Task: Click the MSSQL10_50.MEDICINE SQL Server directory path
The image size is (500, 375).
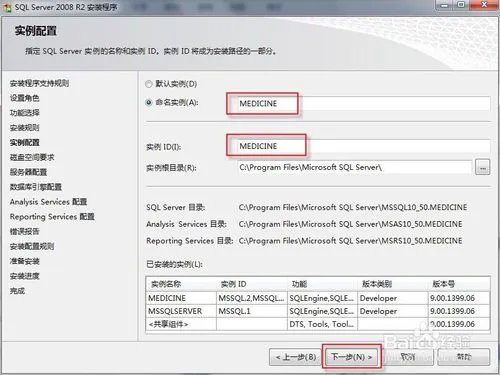Action: click(353, 207)
